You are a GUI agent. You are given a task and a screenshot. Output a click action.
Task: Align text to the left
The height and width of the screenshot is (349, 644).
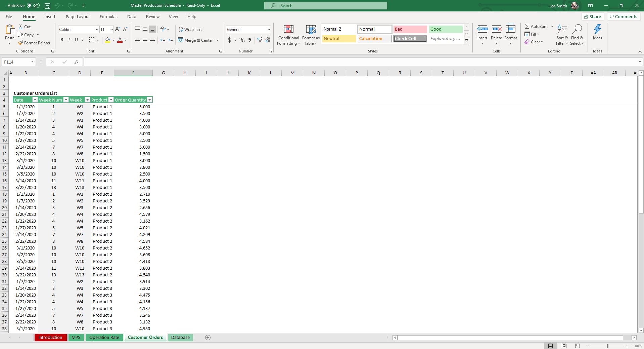(138, 40)
